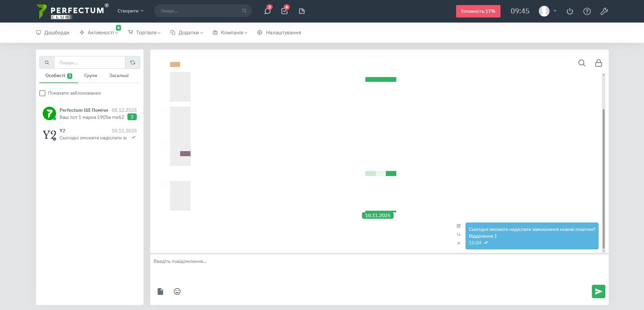Open the emoji picker
The width and height of the screenshot is (644, 310).
point(177,291)
